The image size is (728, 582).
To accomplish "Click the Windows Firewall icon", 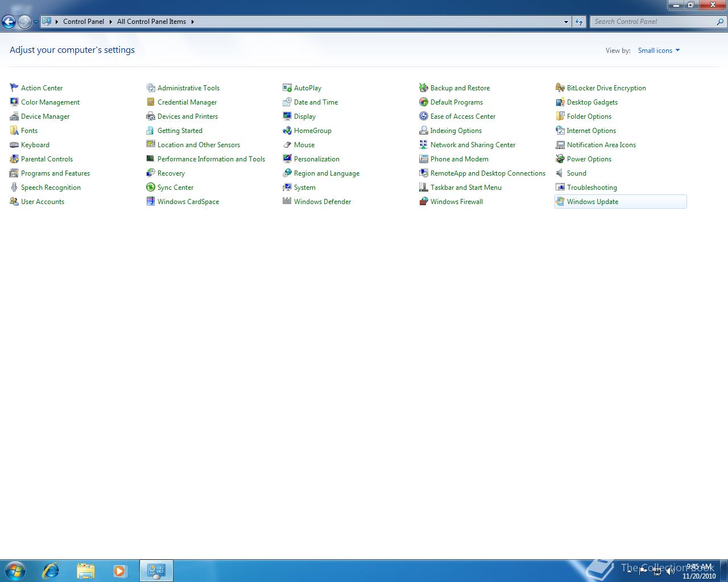I will point(424,201).
